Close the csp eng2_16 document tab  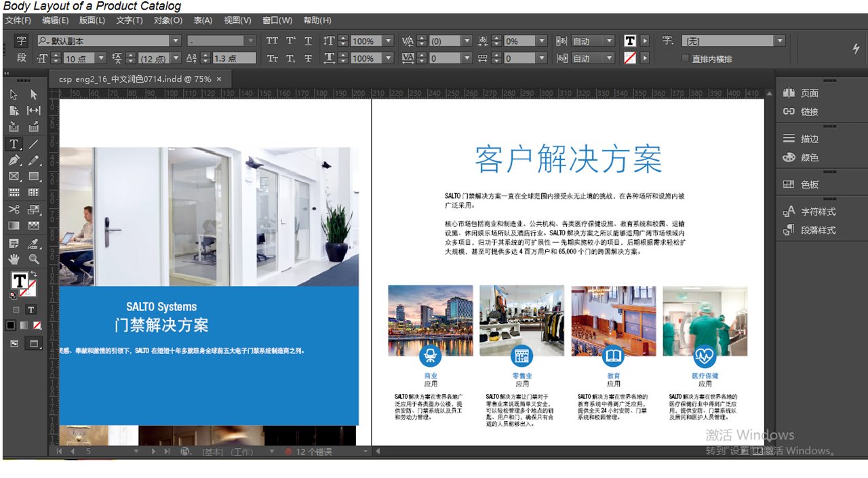219,79
